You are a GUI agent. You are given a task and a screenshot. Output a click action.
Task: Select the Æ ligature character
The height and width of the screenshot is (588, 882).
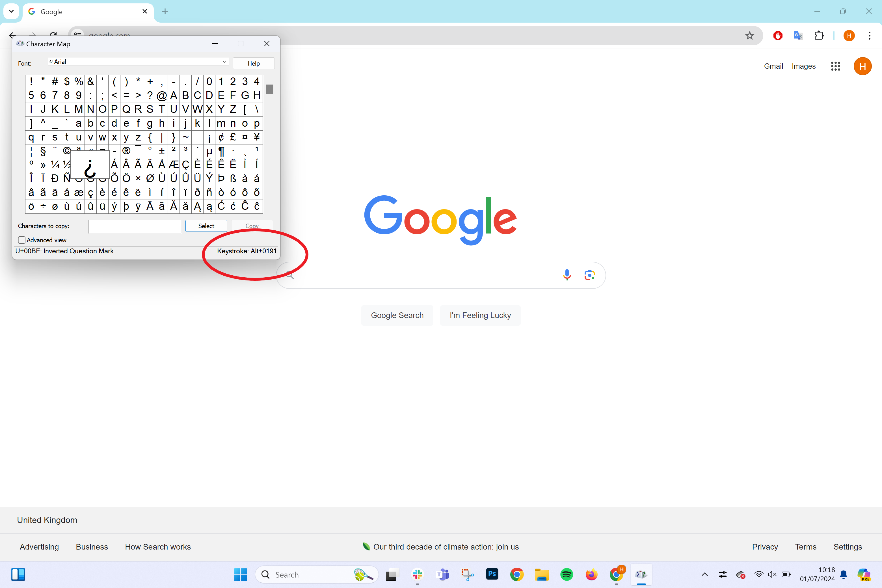[x=174, y=165]
